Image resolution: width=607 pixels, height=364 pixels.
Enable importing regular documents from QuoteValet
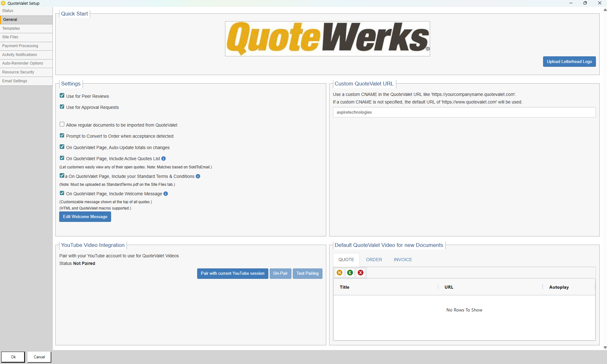tap(62, 124)
